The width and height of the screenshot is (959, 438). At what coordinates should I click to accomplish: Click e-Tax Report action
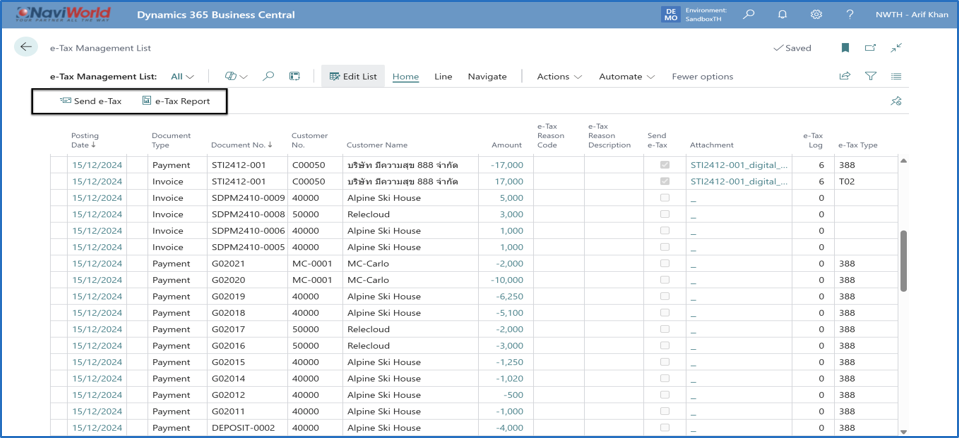[176, 102]
